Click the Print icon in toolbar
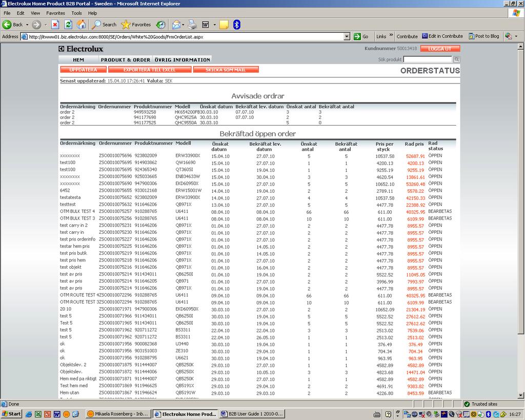This screenshot has width=525, height=420. 192,25
